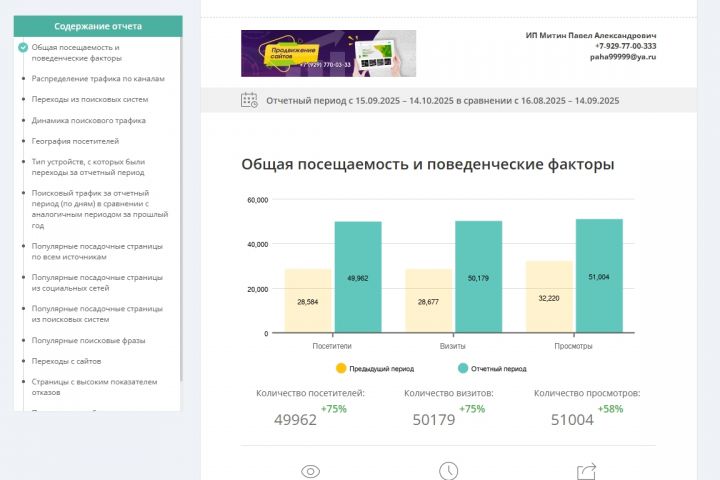Open 'Переходы из поисковых систем' section
720x480 pixels.
(90, 99)
